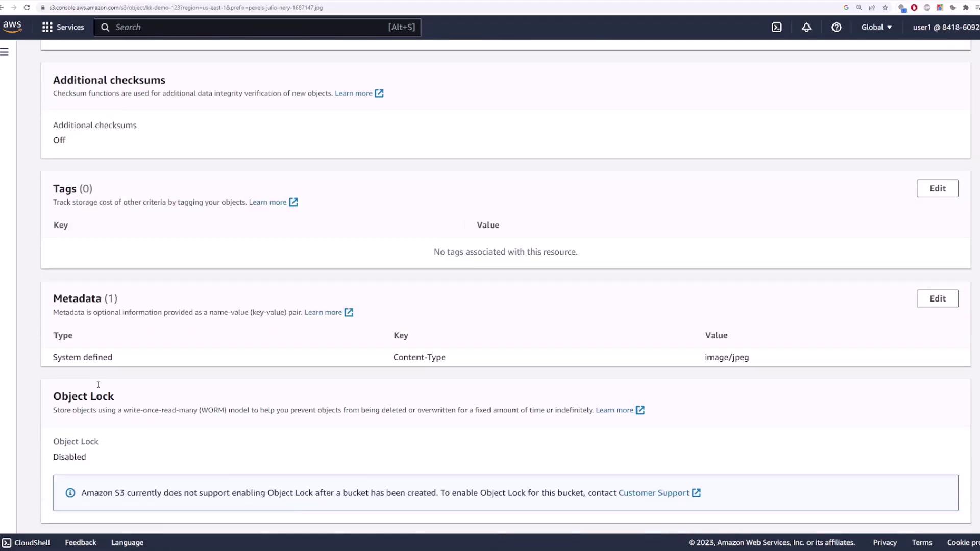Open Feedback in the footer
The width and height of the screenshot is (980, 551).
[80, 542]
